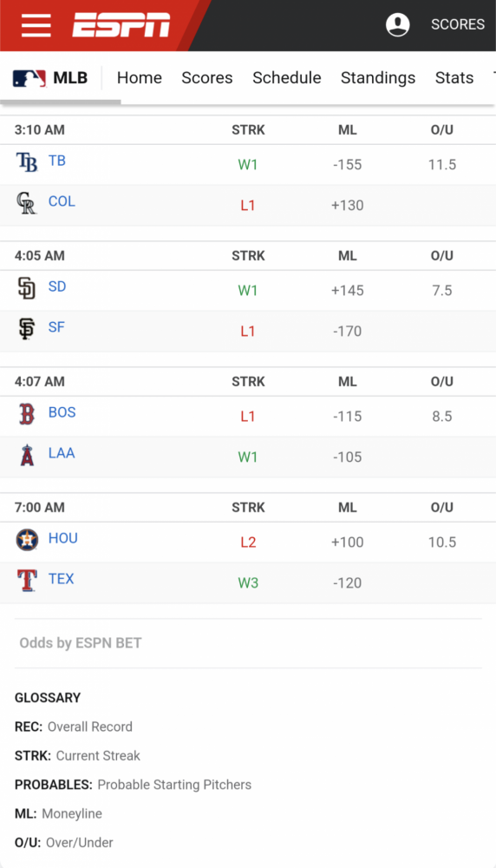Viewport: 496px width, 868px height.
Task: Open the Standings tab
Action: (378, 78)
